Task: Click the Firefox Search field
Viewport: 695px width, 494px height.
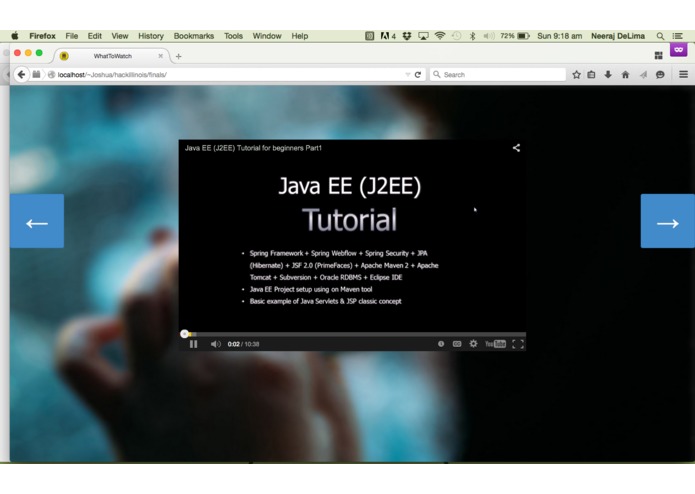Action: [x=498, y=74]
